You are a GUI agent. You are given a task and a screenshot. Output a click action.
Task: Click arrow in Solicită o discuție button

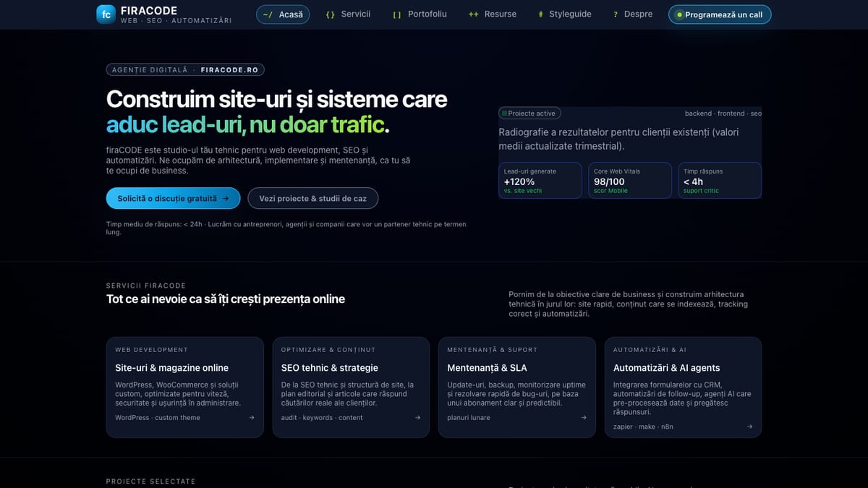(x=226, y=198)
